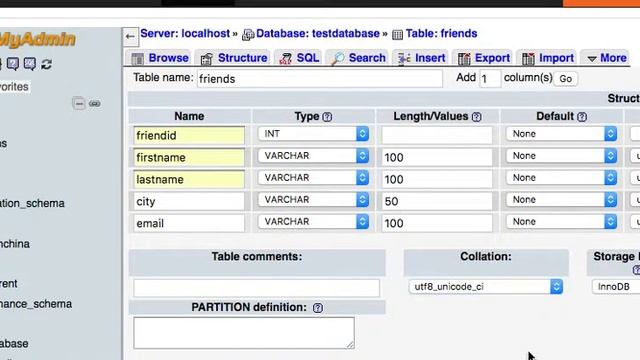Collapse all navigation tree items
The image size is (640, 360).
pos(79,103)
